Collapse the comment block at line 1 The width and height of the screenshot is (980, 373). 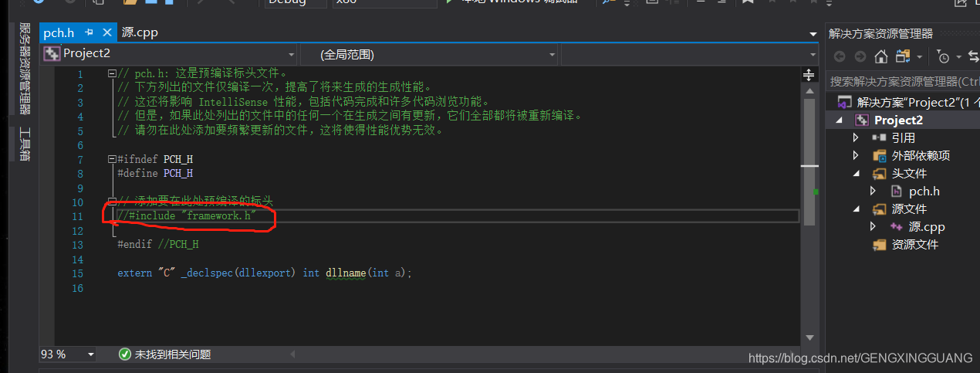113,73
